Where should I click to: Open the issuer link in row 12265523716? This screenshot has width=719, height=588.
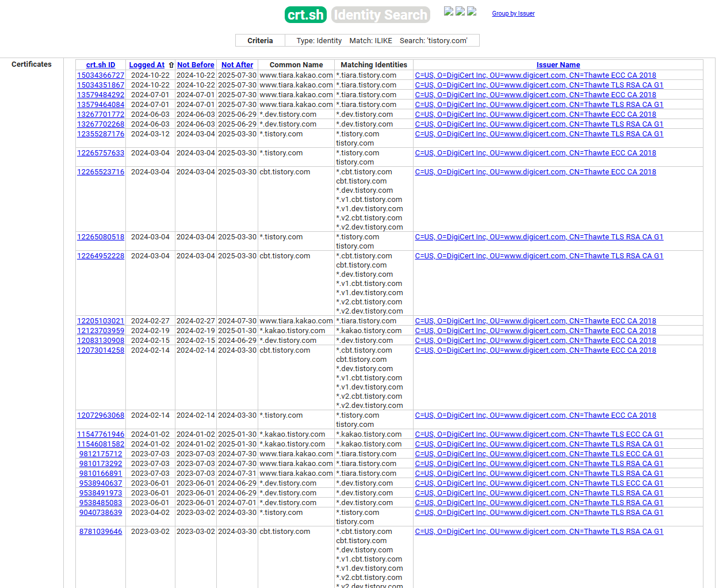pos(536,172)
